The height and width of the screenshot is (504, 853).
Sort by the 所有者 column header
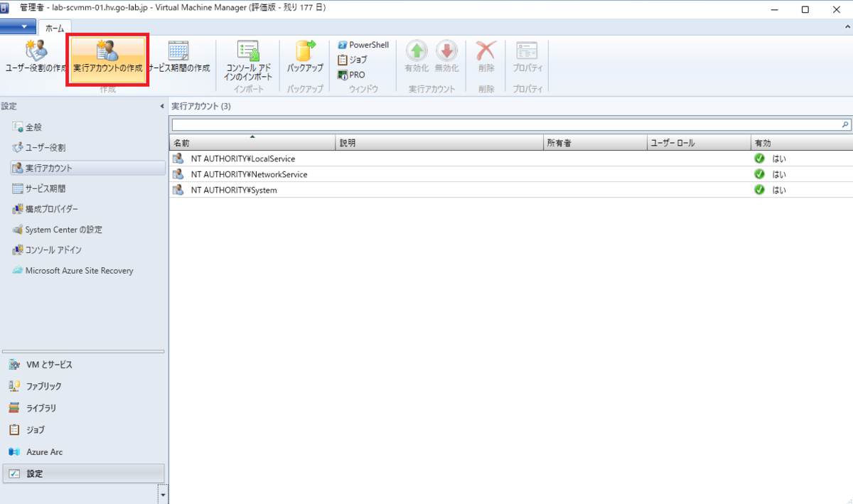[x=595, y=143]
